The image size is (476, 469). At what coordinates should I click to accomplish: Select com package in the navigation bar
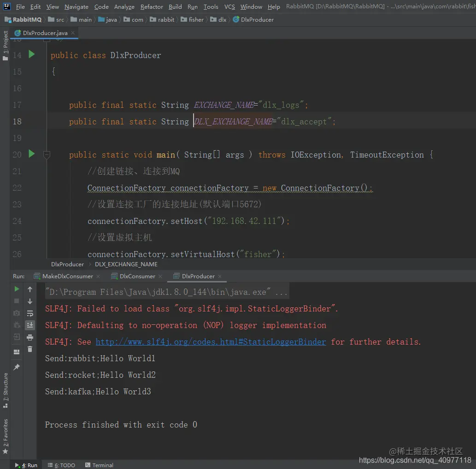click(134, 19)
